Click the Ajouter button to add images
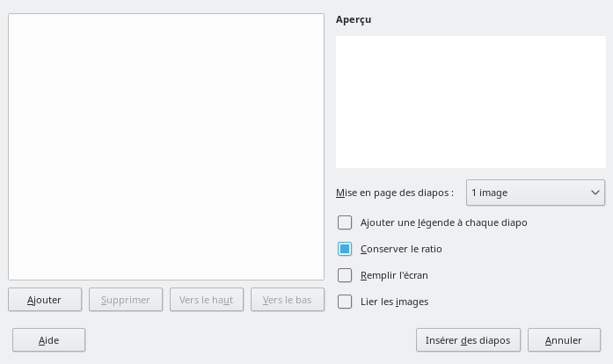This screenshot has width=613, height=364. [x=45, y=300]
